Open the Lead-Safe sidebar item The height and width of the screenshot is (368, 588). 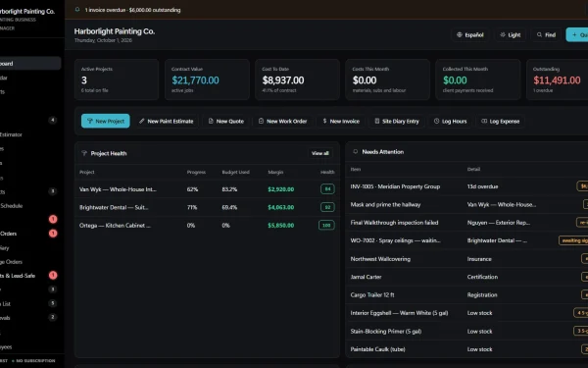click(30, 276)
